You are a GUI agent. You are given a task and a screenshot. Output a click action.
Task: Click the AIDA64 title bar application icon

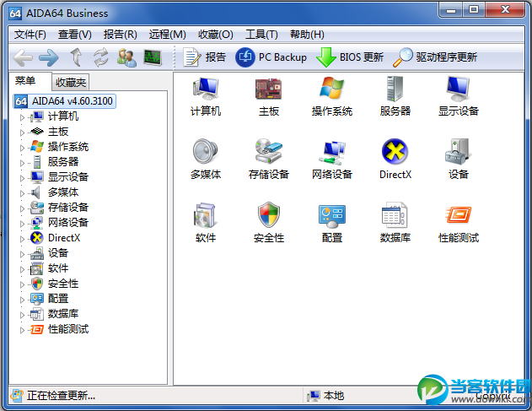point(15,14)
